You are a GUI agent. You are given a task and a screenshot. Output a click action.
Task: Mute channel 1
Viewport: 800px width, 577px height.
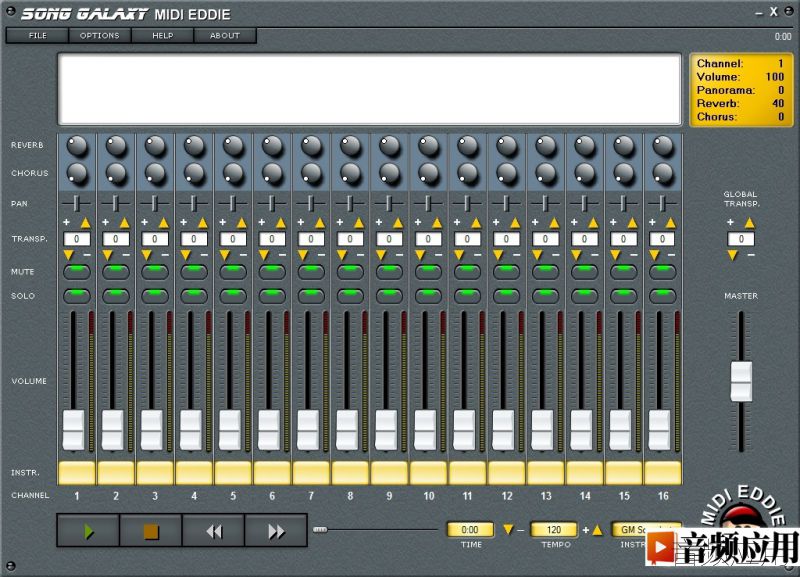(x=77, y=271)
